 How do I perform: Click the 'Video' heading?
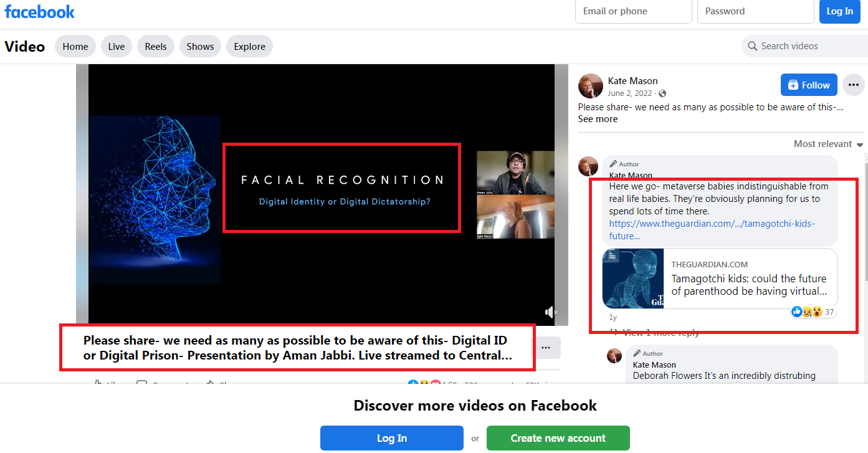25,47
